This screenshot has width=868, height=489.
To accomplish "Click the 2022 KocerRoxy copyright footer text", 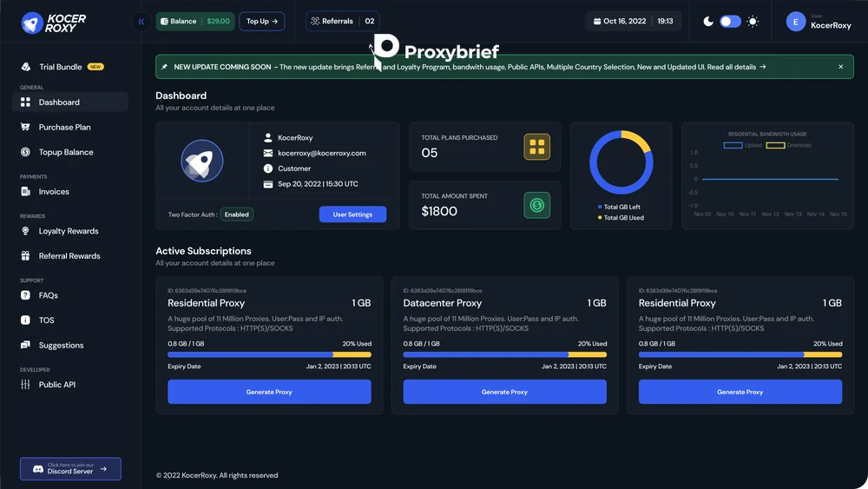I will [216, 475].
